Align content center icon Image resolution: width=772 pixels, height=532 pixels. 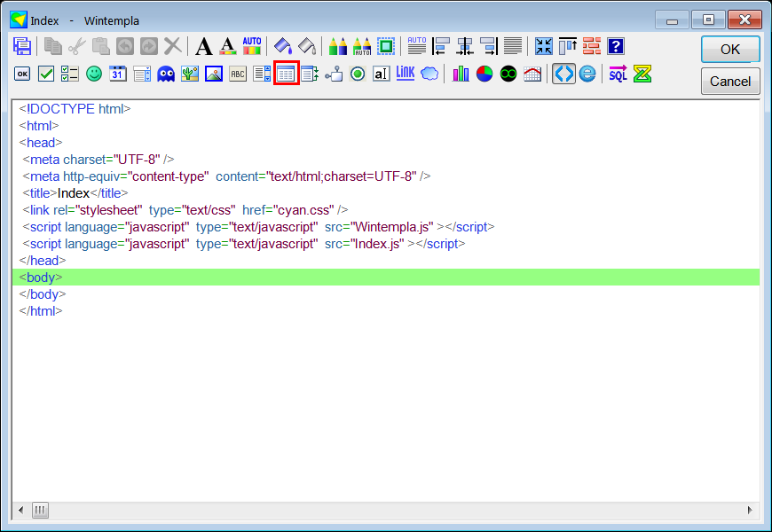click(465, 46)
